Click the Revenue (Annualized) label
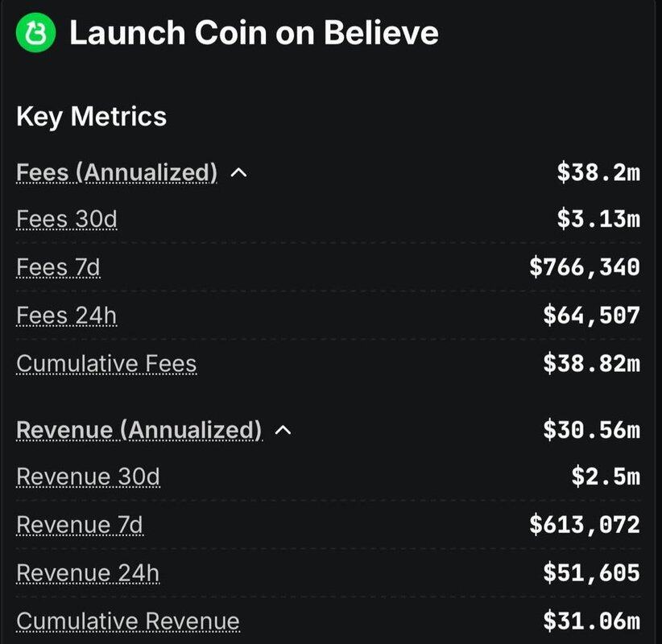The image size is (662, 644). coord(139,430)
